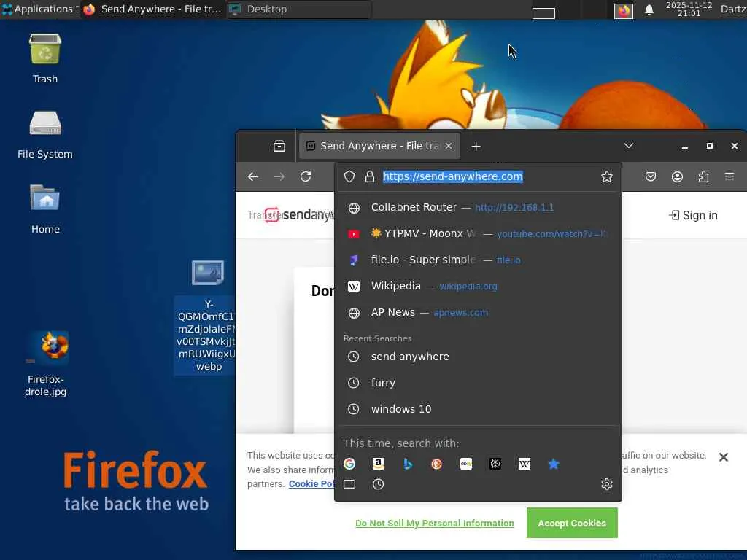Open the Save to Pocket icon
Screen dimensions: 747x560
pyautogui.click(x=650, y=176)
